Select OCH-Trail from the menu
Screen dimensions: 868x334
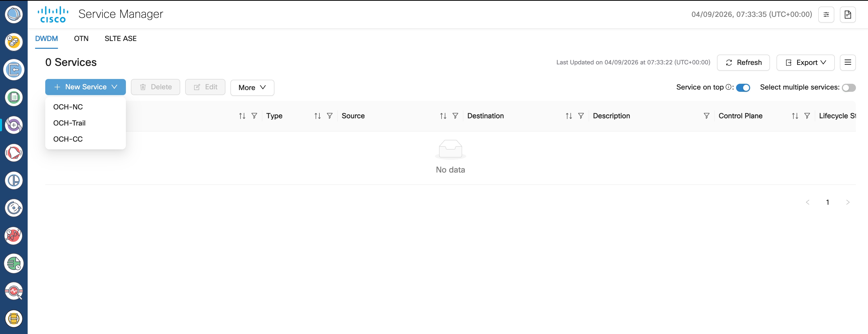click(69, 123)
